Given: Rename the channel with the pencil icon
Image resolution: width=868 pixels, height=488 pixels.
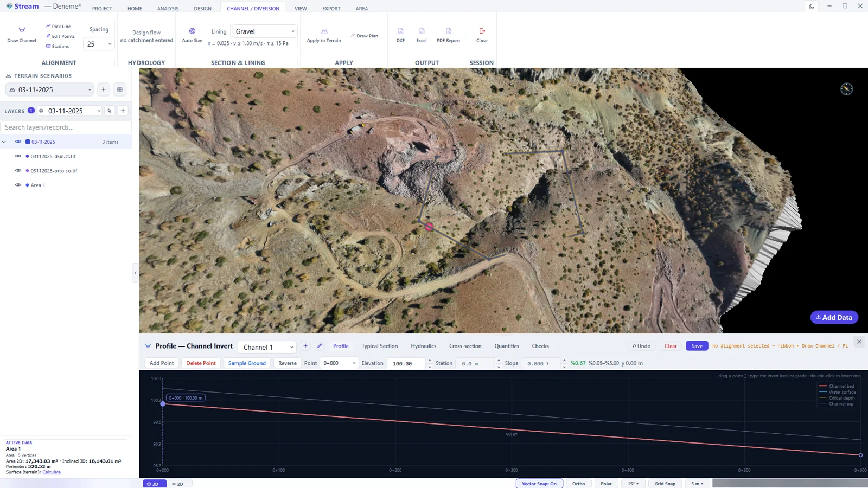Looking at the screenshot, I should coord(320,346).
